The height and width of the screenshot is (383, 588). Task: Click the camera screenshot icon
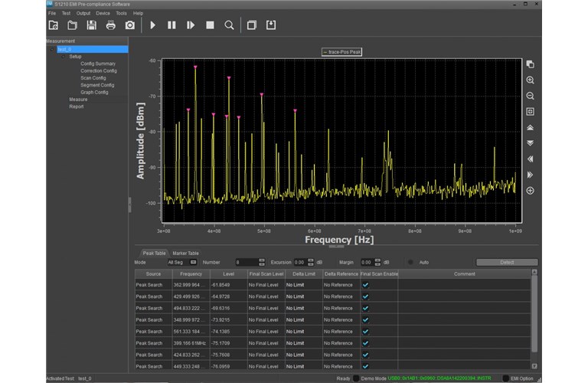point(130,25)
